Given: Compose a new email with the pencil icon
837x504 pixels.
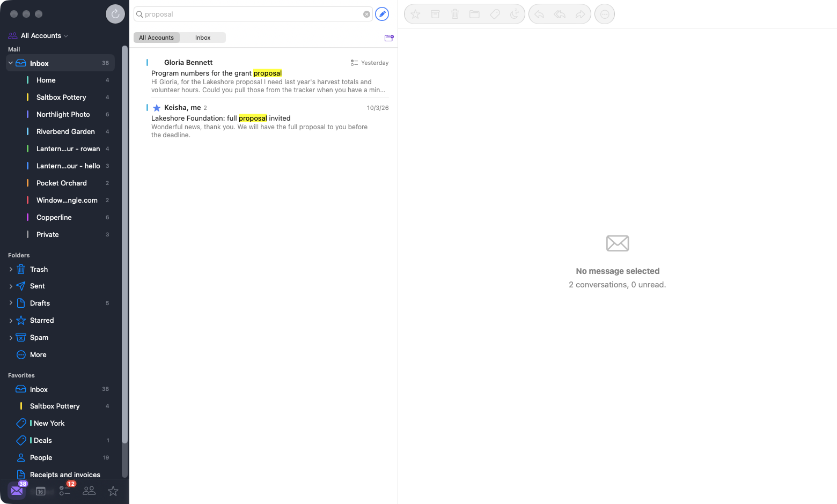Looking at the screenshot, I should tap(382, 14).
